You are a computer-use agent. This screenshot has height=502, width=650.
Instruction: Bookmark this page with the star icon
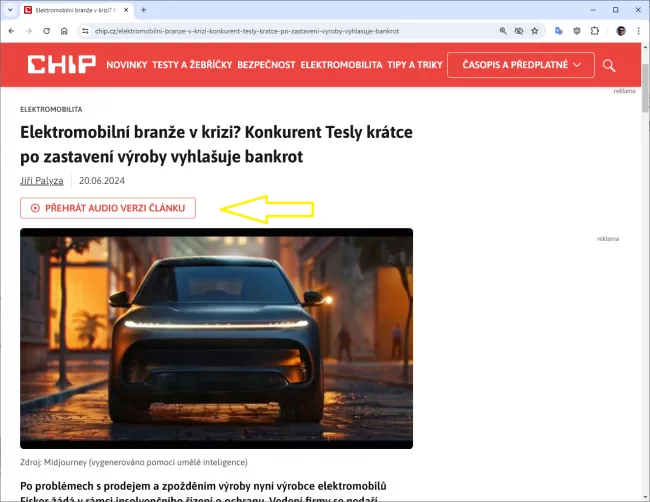tap(535, 31)
